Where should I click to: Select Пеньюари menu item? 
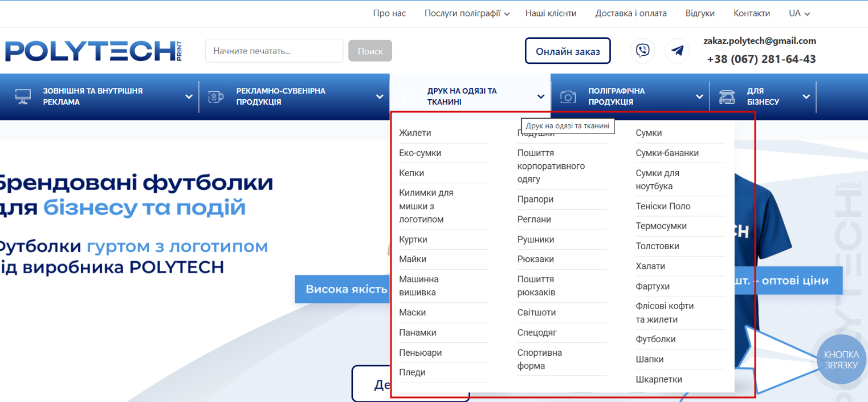[421, 352]
